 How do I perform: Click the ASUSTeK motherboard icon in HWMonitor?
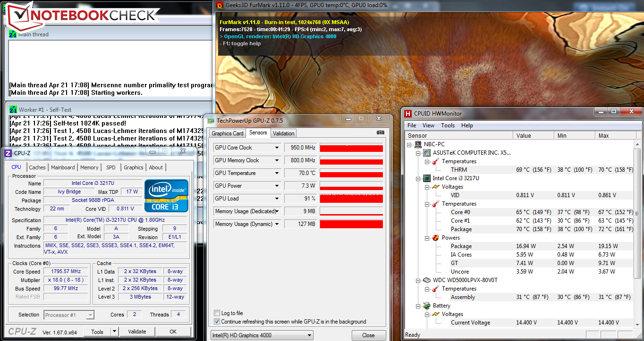tap(427, 153)
